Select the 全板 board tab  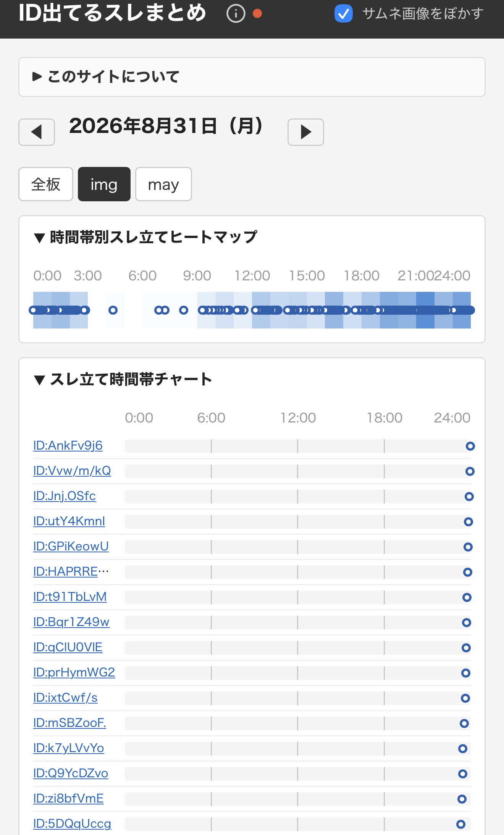click(46, 184)
